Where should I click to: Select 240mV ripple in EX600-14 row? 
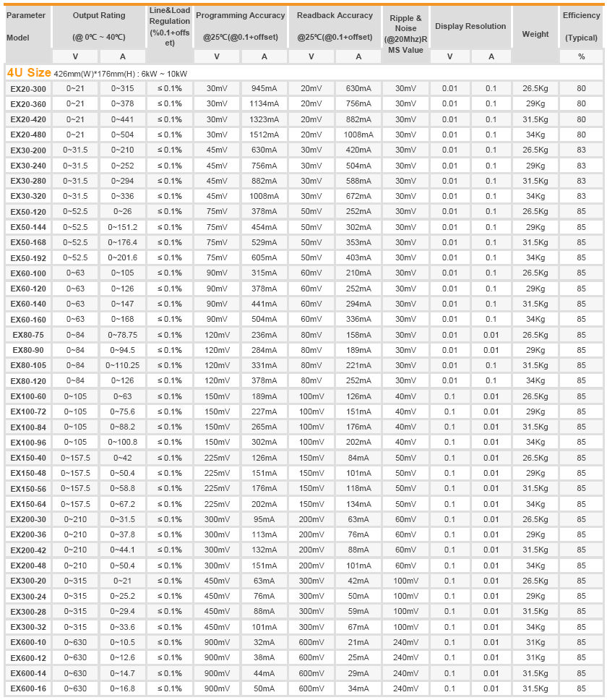(405, 674)
